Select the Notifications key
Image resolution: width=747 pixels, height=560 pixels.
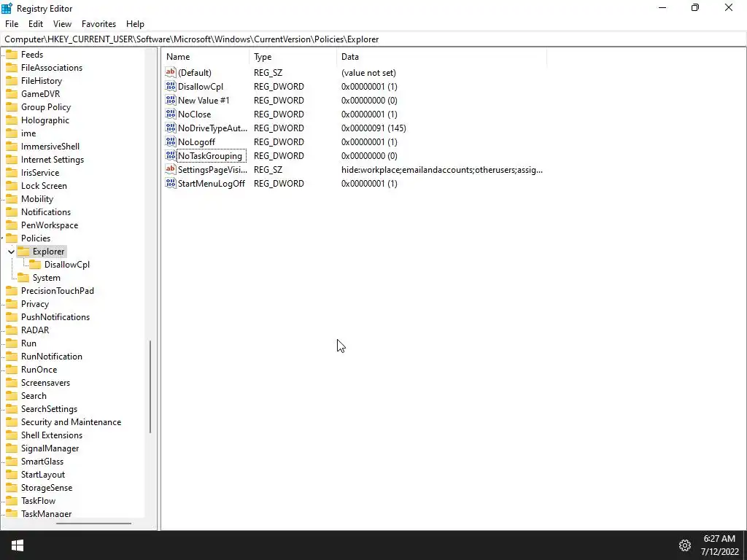coord(46,212)
